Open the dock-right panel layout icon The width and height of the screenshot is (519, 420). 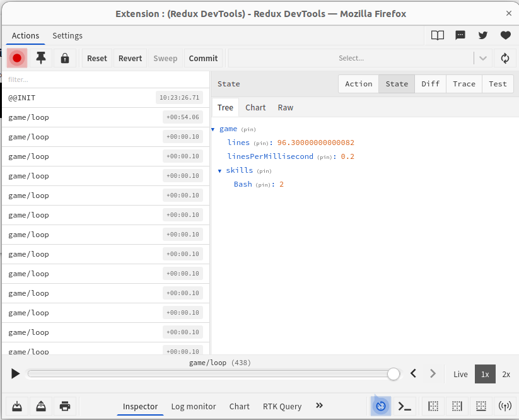point(457,406)
